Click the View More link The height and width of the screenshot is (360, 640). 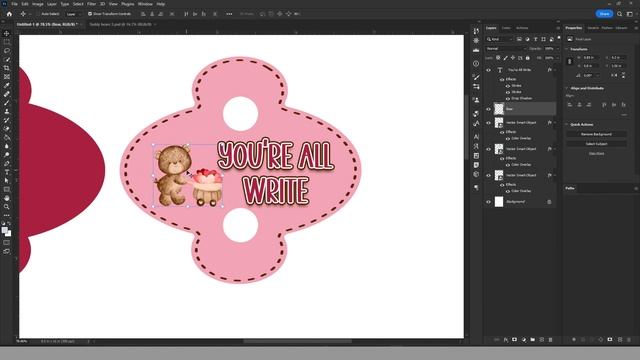pyautogui.click(x=596, y=153)
